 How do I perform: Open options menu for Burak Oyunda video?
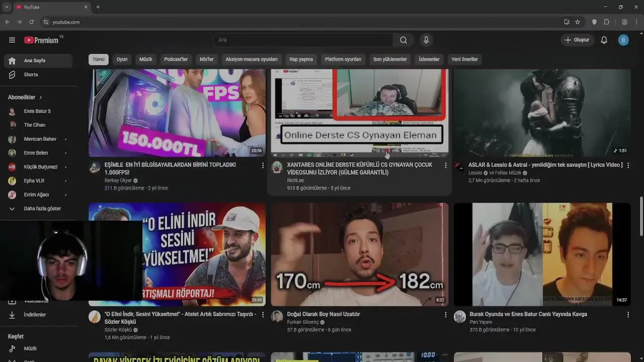(x=628, y=315)
